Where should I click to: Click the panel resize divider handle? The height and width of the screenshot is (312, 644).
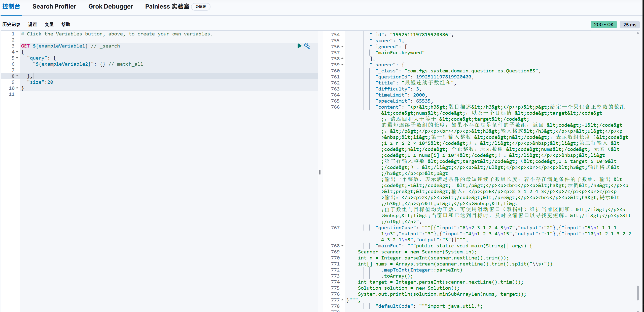[x=320, y=172]
